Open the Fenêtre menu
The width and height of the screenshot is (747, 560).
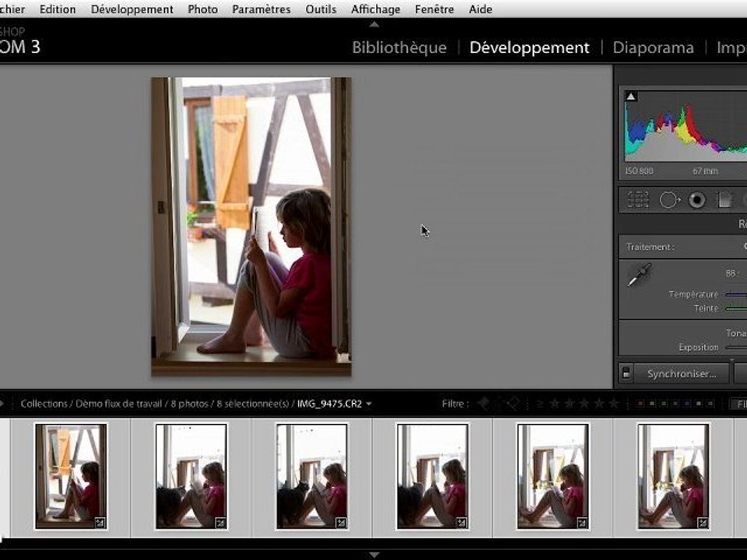coord(434,9)
